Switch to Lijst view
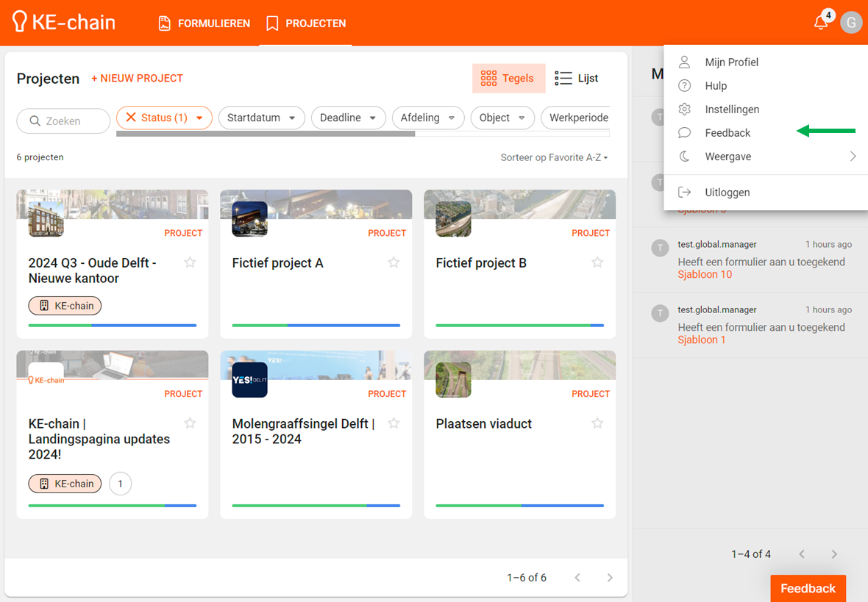Viewport: 868px width, 602px height. click(x=576, y=79)
